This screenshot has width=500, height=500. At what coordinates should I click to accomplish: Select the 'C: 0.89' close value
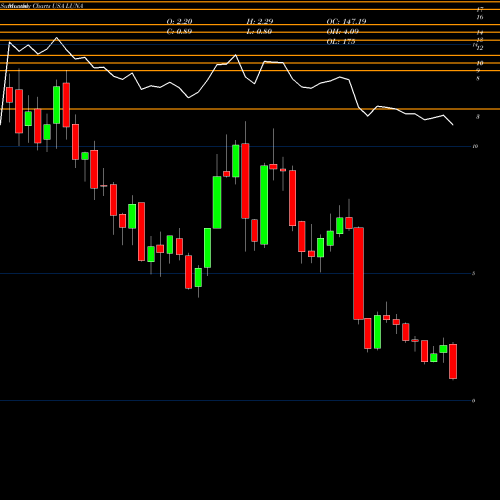click(179, 32)
